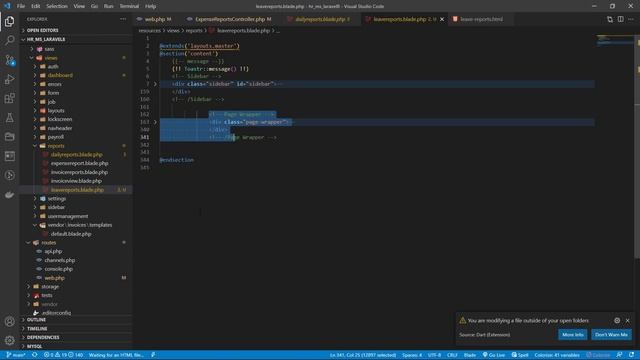Click the Spell checker status item
Screen dimensions: 640x360
[x=520, y=355]
